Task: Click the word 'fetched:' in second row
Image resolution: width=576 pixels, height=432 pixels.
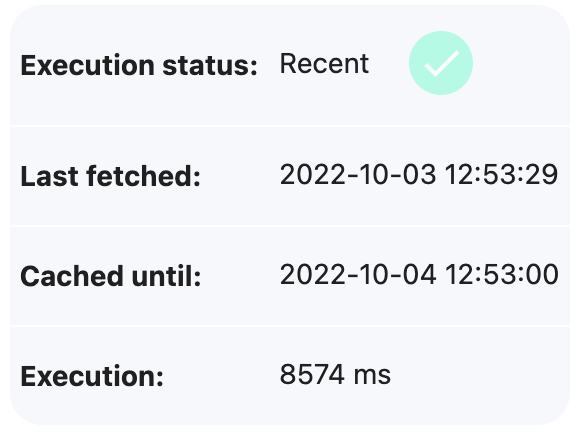Action: click(x=144, y=176)
